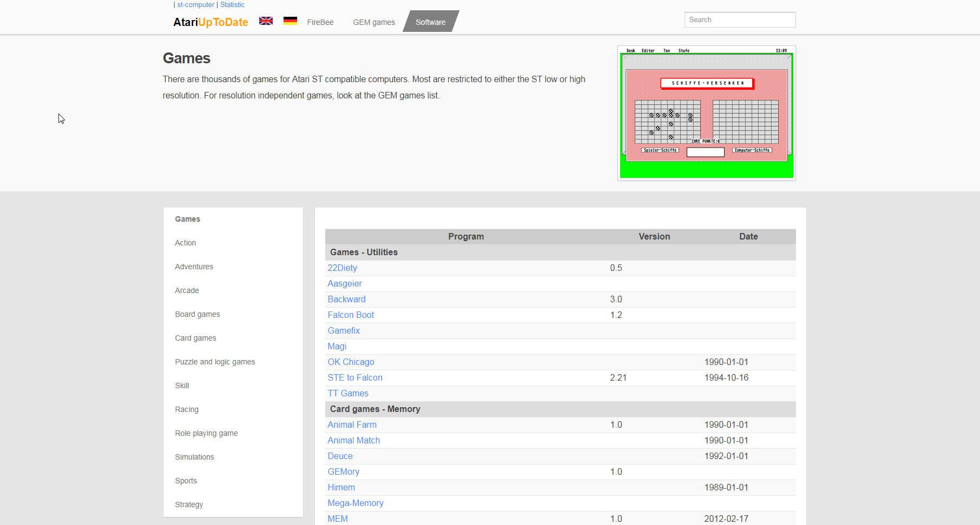Open the 22Diety program link
Viewport: 980px width, 525px height.
(342, 268)
